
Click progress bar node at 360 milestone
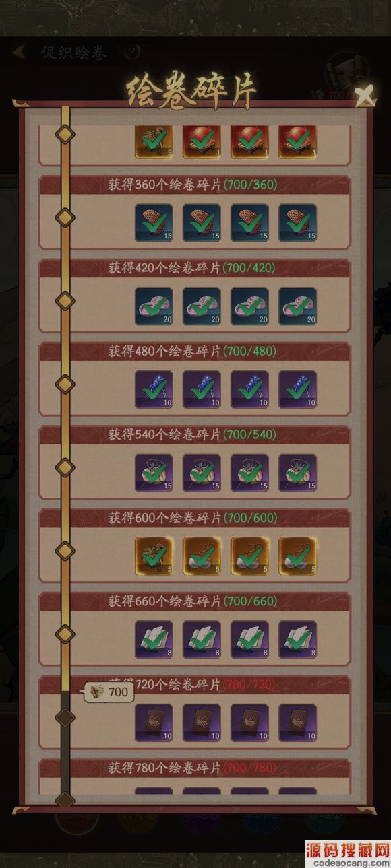pos(65,217)
